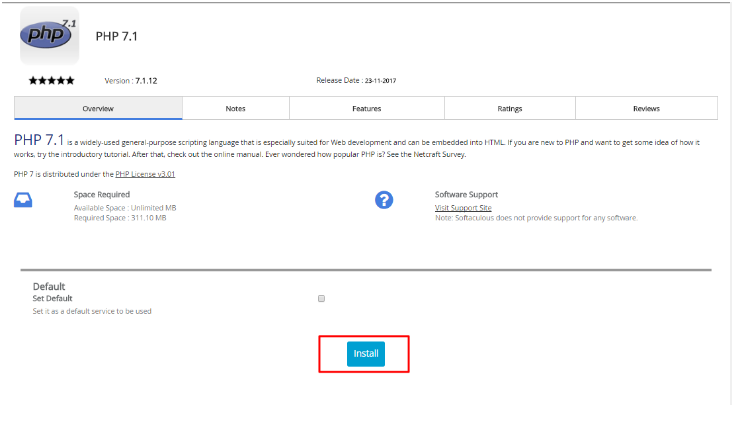Click the PHP 7.1 page title text
The width and height of the screenshot is (748, 423).
116,36
